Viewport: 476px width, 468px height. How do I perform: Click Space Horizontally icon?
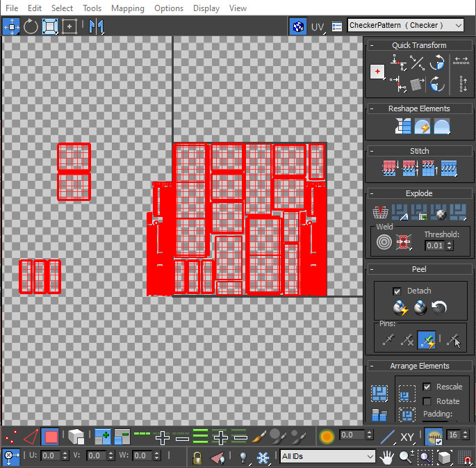(461, 60)
